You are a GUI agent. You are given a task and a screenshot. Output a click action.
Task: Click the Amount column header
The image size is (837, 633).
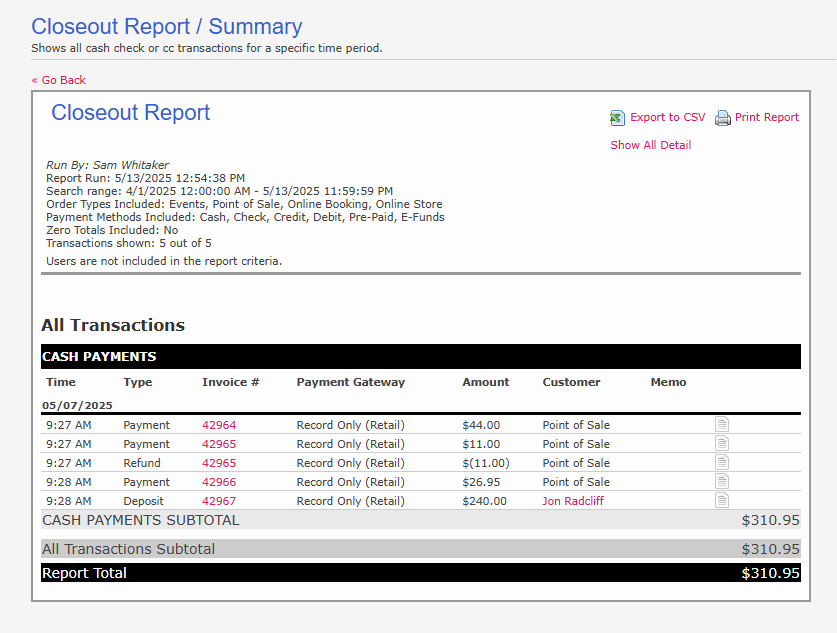click(486, 382)
